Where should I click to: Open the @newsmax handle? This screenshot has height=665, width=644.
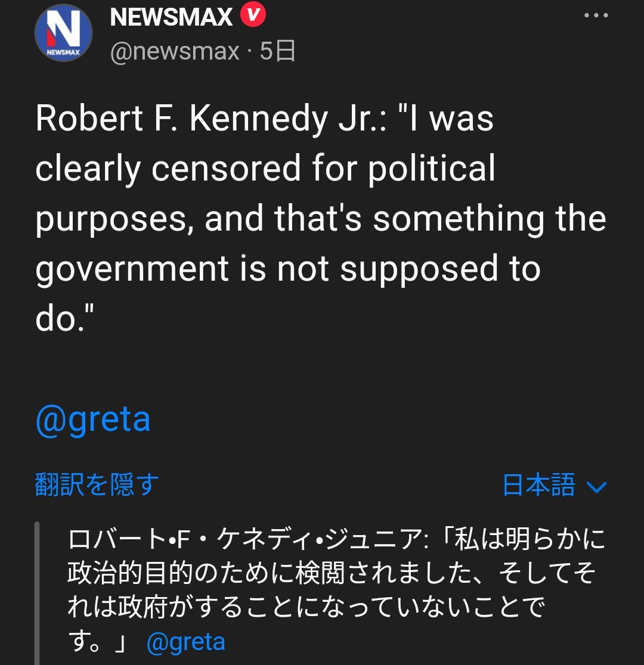tap(175, 51)
